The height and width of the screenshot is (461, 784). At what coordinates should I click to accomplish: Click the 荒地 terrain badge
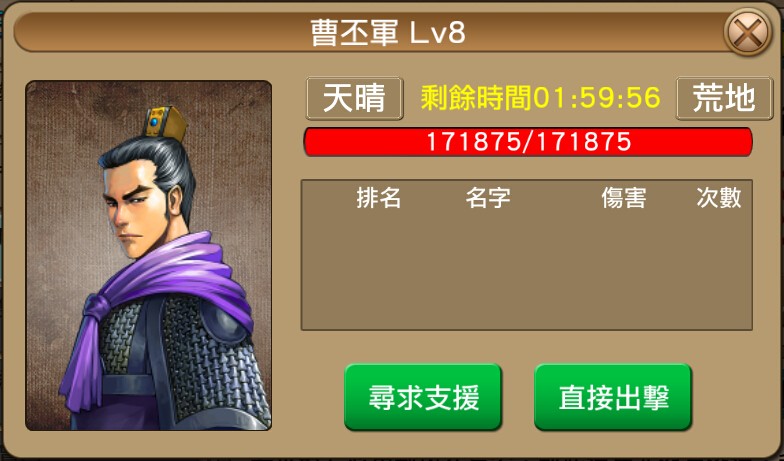724,98
